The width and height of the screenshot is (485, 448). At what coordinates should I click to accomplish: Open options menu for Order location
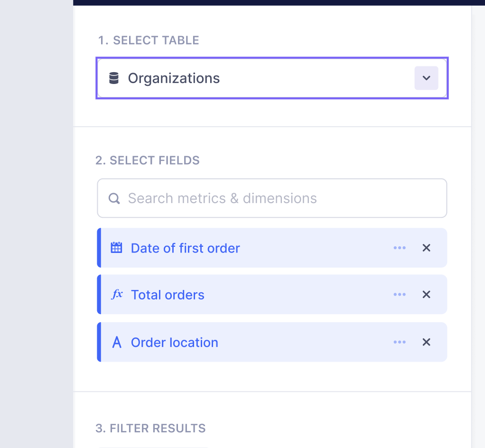(x=400, y=342)
